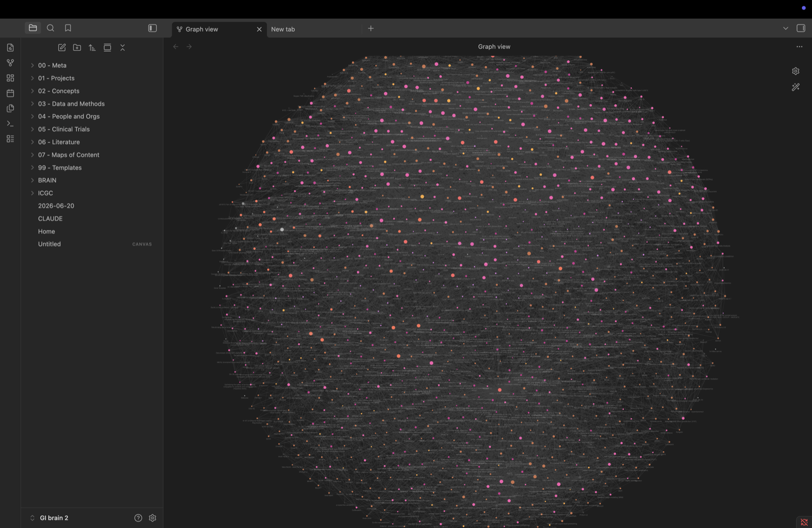Click the sync status icon bottom right
The height and width of the screenshot is (528, 812).
point(804,522)
